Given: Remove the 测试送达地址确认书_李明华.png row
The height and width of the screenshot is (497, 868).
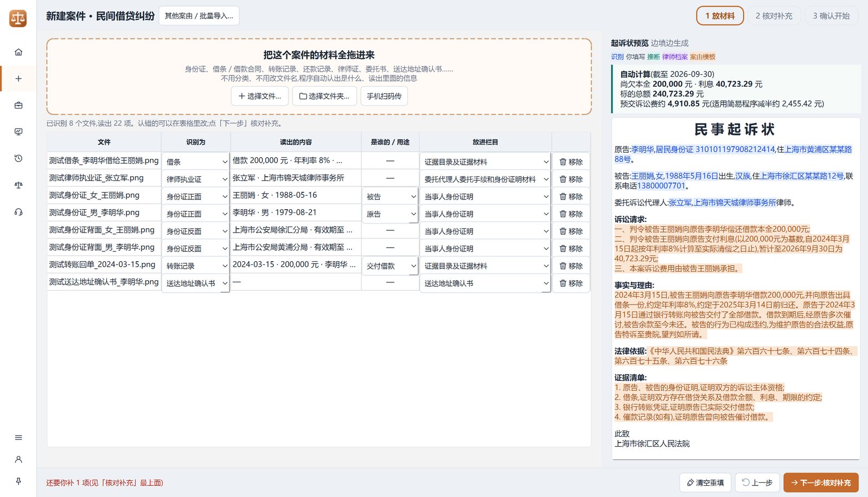Looking at the screenshot, I should click(x=571, y=283).
